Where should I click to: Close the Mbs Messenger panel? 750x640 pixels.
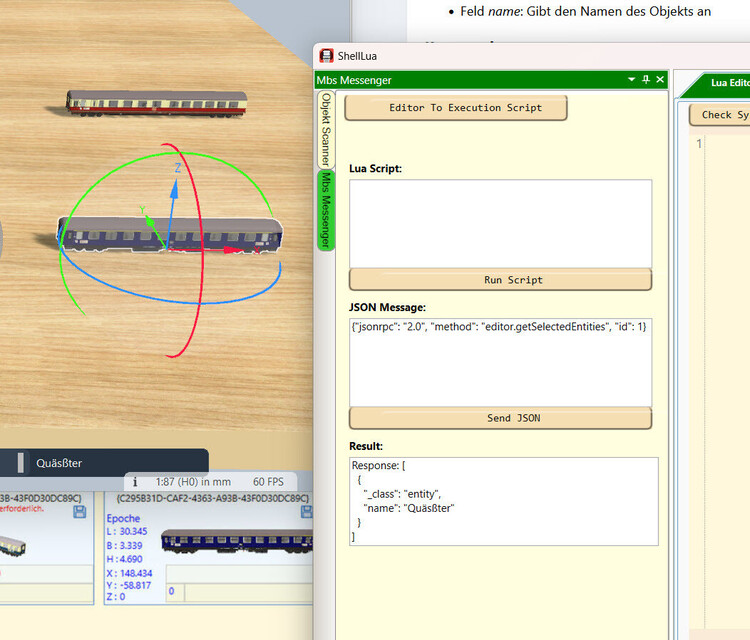point(660,79)
